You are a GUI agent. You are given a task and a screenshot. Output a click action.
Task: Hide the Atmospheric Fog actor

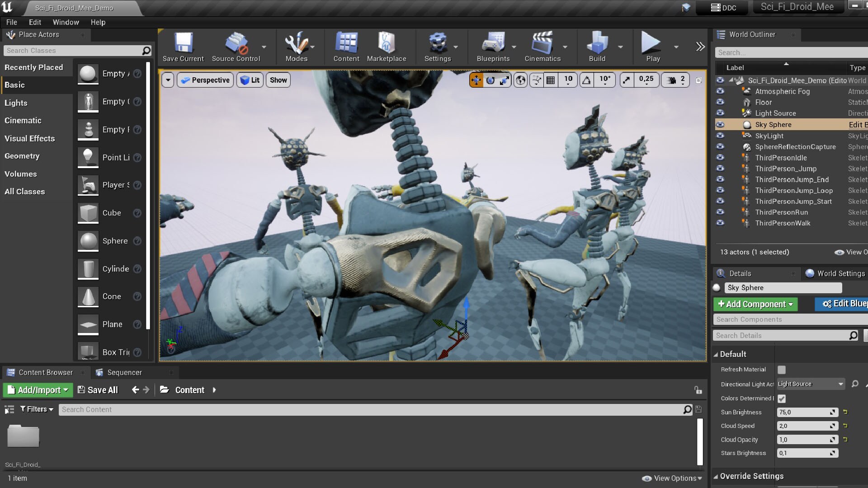720,91
